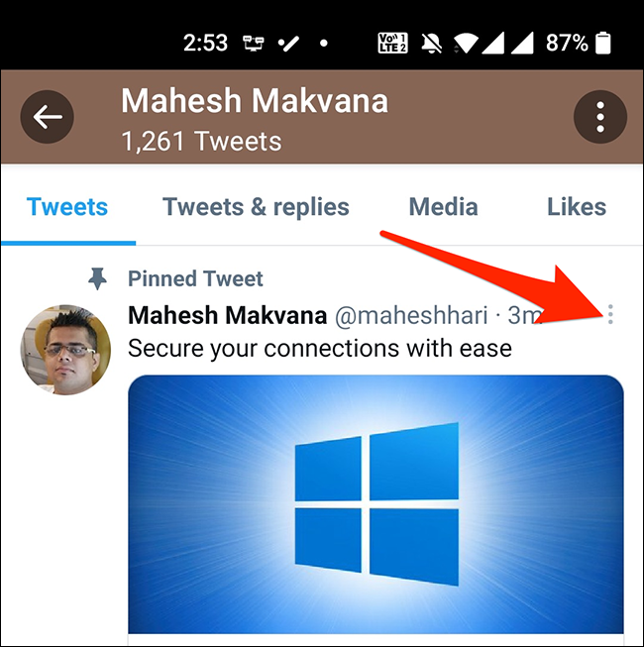The image size is (644, 647).
Task: Open the pinned tweet's three-dot options
Action: pos(610,315)
